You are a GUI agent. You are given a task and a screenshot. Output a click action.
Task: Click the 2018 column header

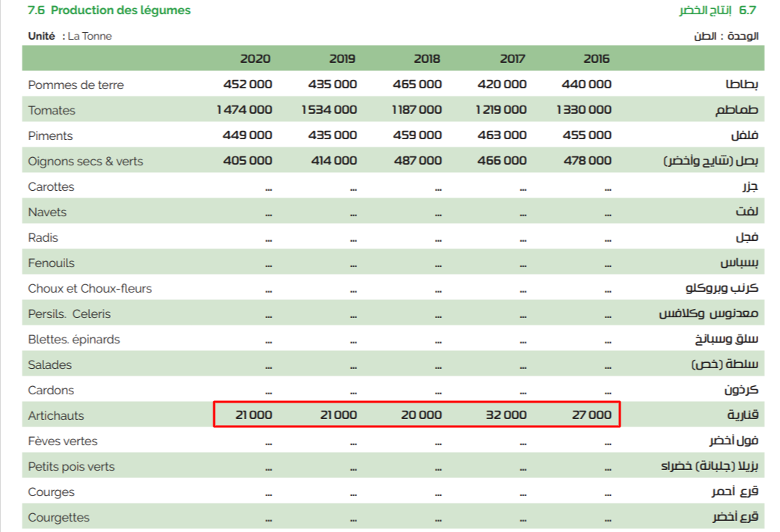(x=426, y=58)
